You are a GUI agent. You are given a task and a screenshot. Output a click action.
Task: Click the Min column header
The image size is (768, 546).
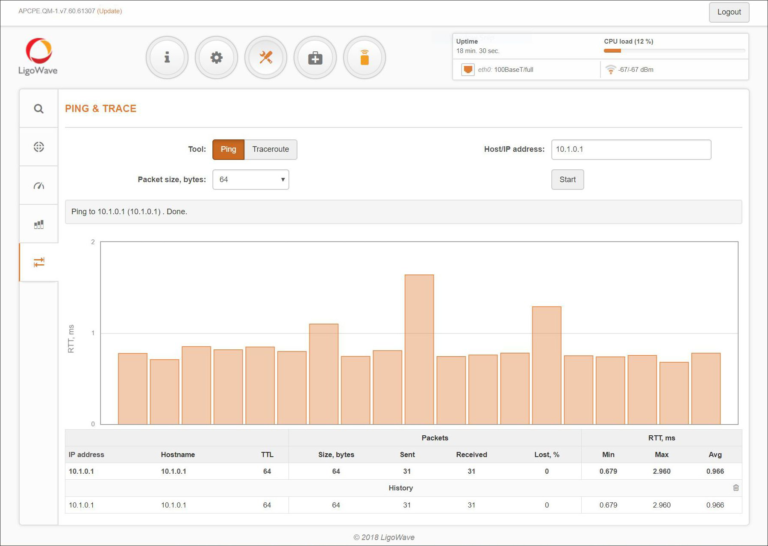608,454
